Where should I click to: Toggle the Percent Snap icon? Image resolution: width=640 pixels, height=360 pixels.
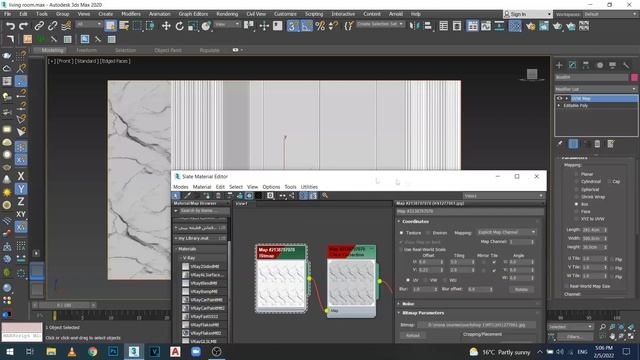coord(320,26)
